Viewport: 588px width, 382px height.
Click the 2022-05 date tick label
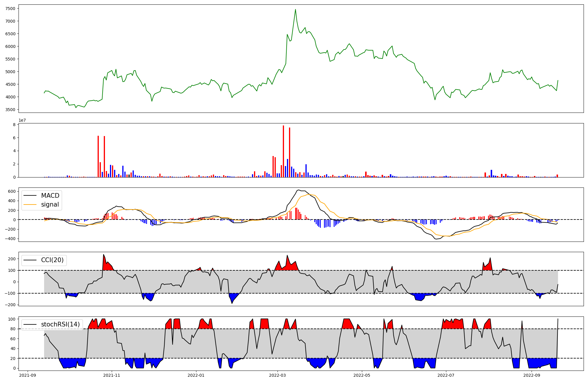pyautogui.click(x=362, y=375)
